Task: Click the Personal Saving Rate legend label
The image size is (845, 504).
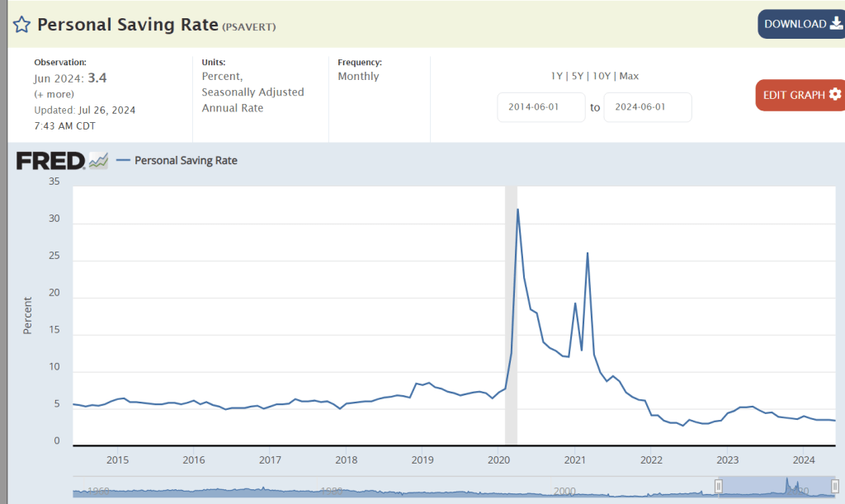Action: click(186, 161)
